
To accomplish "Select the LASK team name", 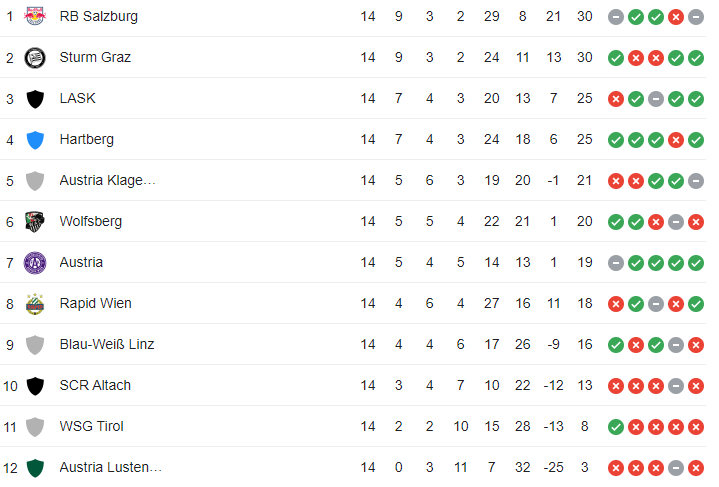I will 78,98.
